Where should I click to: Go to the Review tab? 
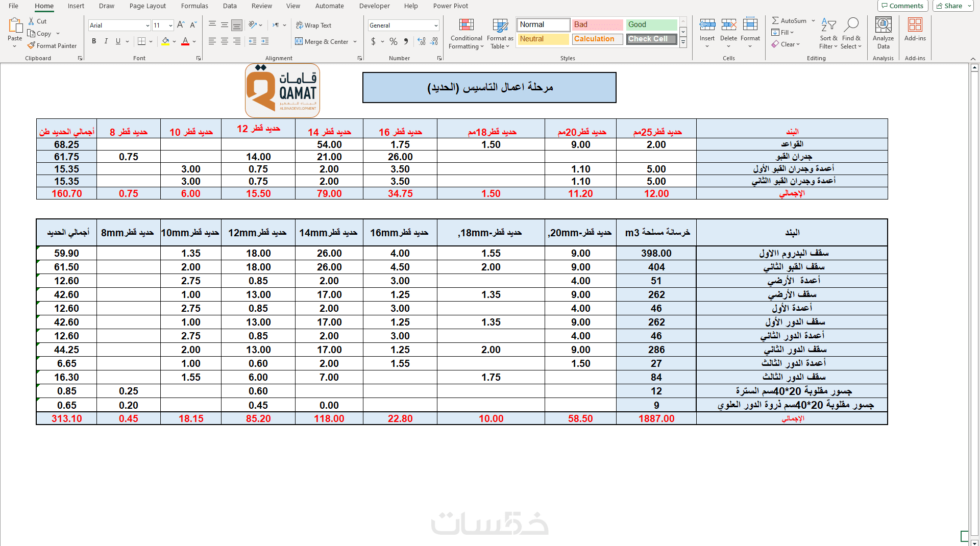[261, 6]
